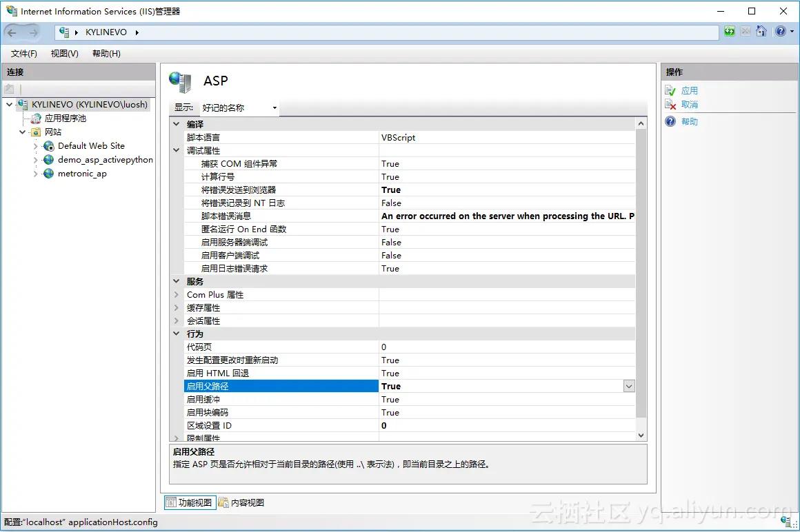Select the 发生配置更改时重新启动 row
The width and height of the screenshot is (800, 532).
(410, 360)
